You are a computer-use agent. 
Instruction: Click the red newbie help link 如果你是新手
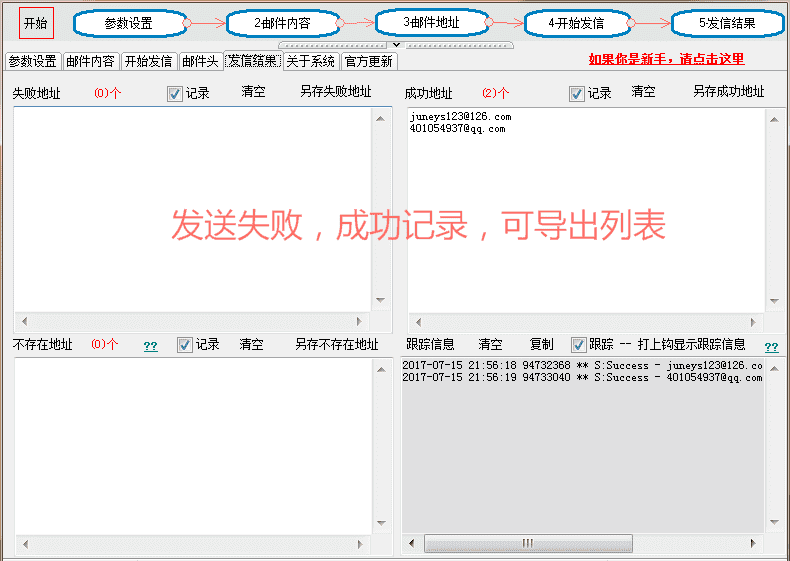click(x=666, y=59)
